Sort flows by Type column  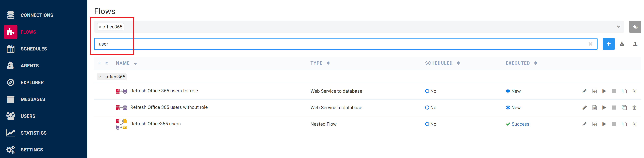320,63
